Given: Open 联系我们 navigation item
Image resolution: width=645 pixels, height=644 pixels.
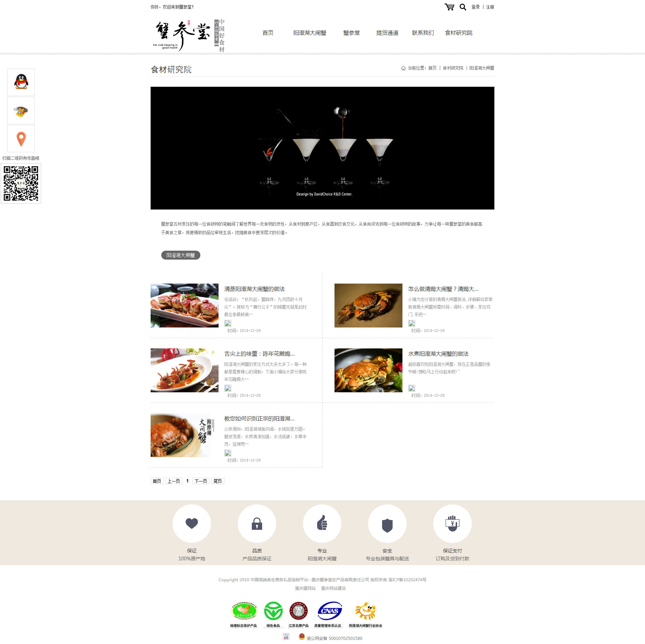Looking at the screenshot, I should (423, 33).
